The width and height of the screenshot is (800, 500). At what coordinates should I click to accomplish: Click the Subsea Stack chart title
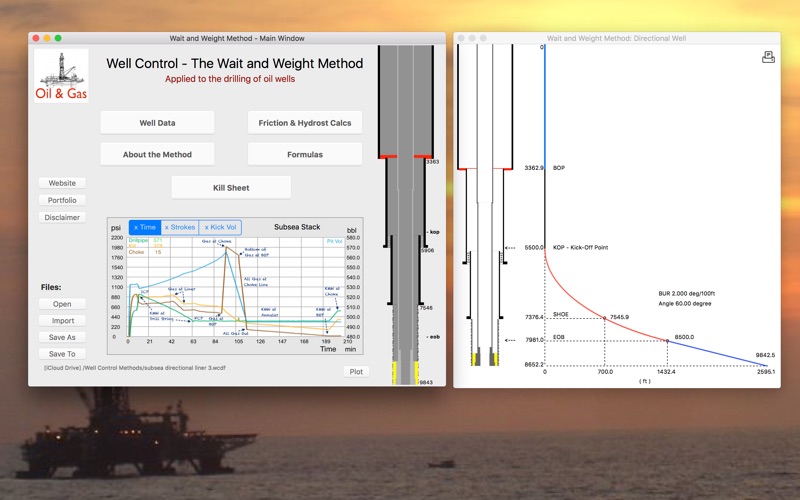tap(297, 227)
